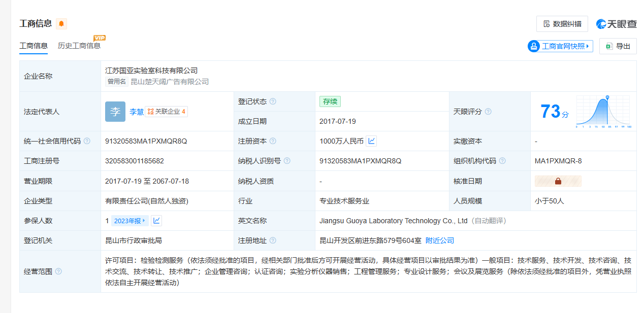Image resolution: width=644 pixels, height=313 pixels.
Task: Switch to the 历史工商信息 tab
Action: click(79, 46)
